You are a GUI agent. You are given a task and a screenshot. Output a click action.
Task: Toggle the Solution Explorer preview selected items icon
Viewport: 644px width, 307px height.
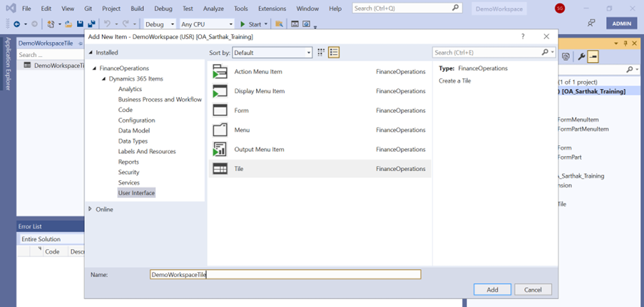pos(593,57)
